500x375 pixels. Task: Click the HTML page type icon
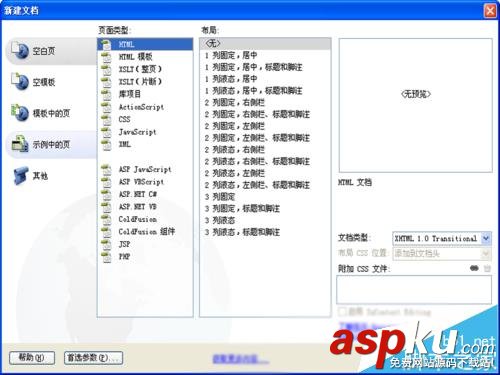106,45
